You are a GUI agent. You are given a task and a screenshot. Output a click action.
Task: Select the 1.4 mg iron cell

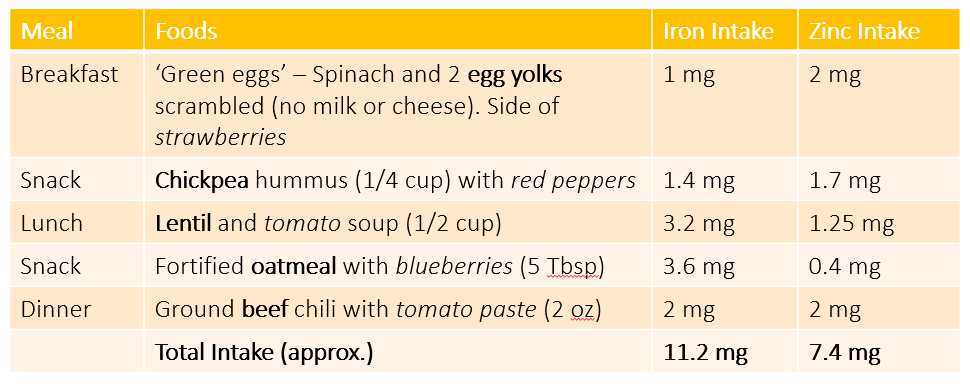pos(724,180)
